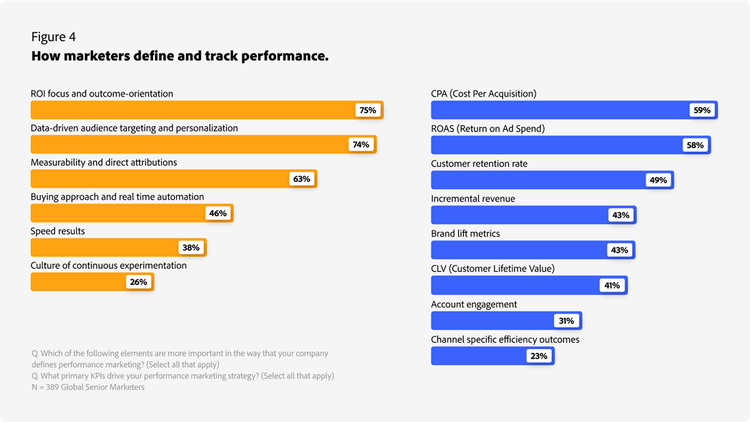Viewport: 750px width, 422px height.
Task: Select the Customer retention rate label
Action: (x=479, y=162)
